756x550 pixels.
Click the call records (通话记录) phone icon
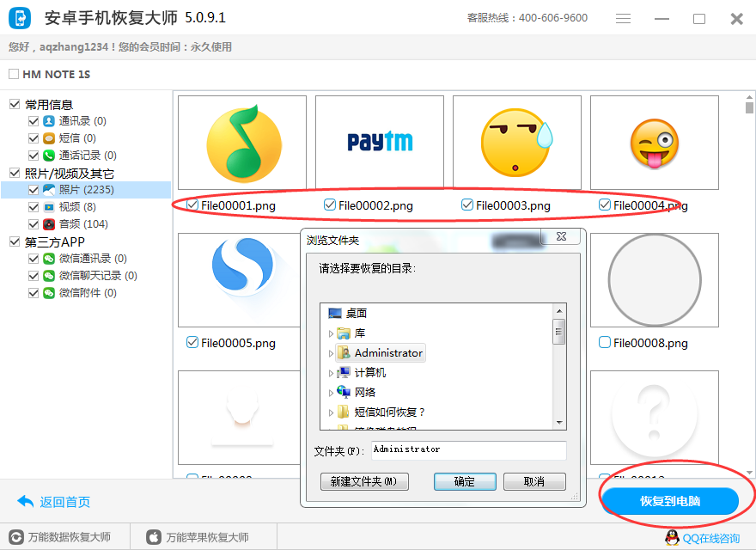49,156
